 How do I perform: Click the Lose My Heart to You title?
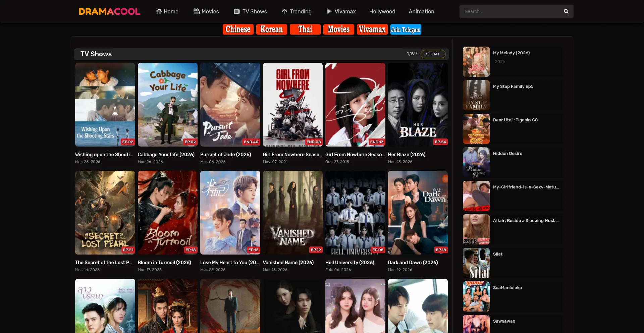coord(230,263)
